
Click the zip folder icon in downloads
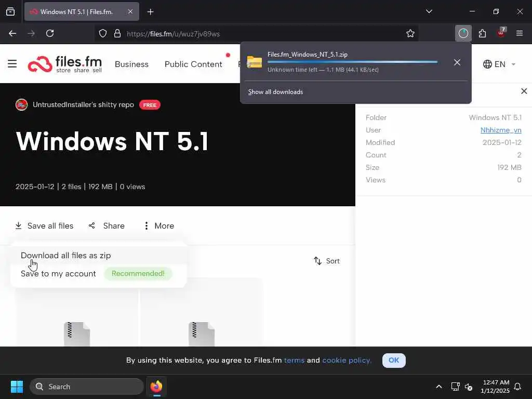click(255, 62)
